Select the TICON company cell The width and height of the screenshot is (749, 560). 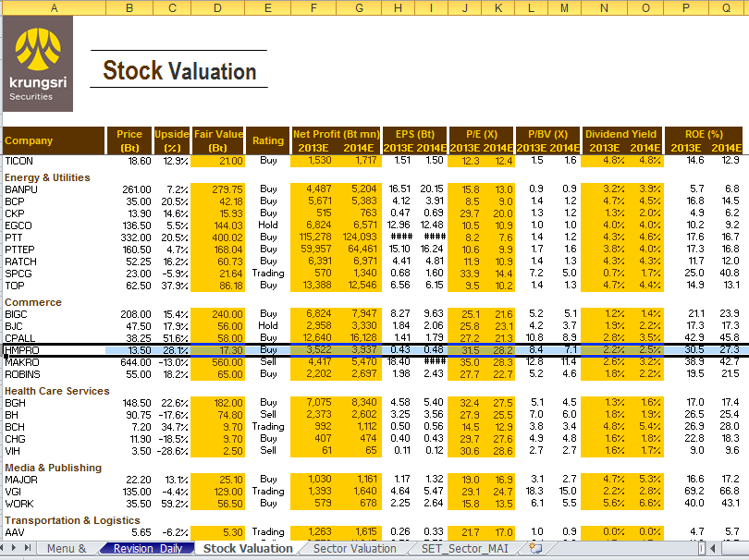point(54,161)
